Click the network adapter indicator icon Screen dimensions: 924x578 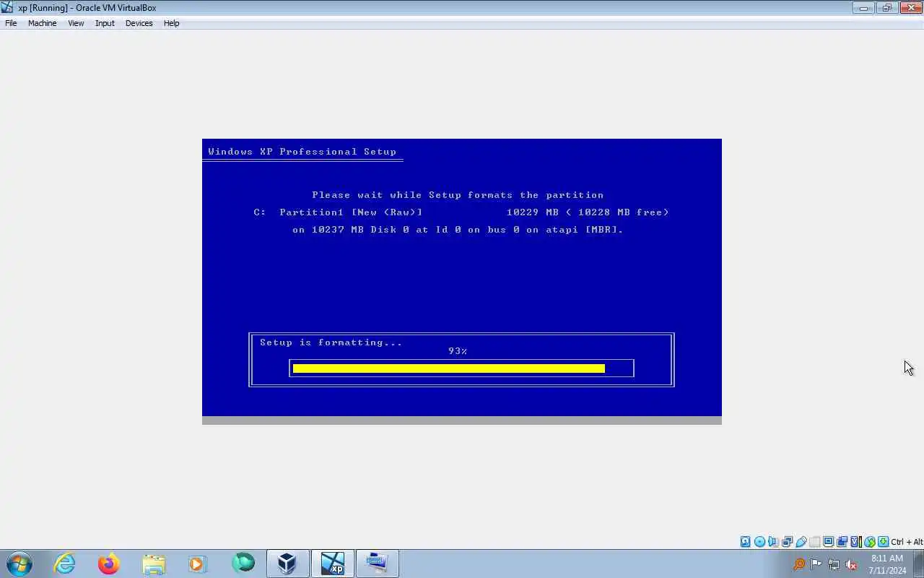click(787, 542)
